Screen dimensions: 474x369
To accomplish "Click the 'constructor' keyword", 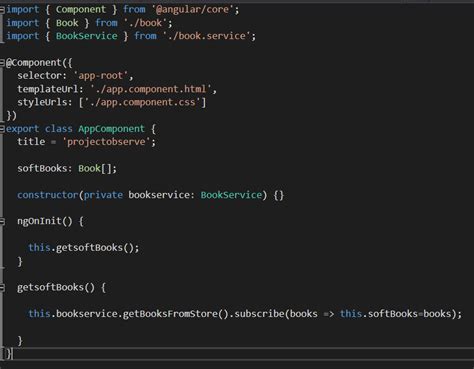I will point(48,195).
